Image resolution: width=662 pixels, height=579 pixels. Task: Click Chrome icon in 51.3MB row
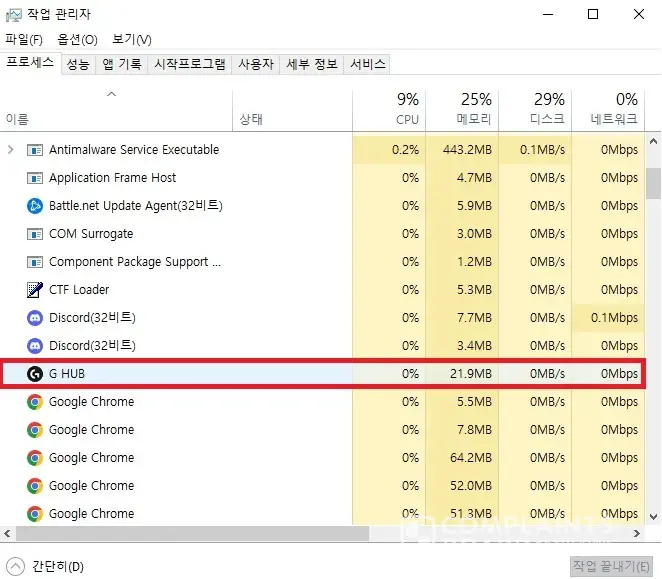35,514
